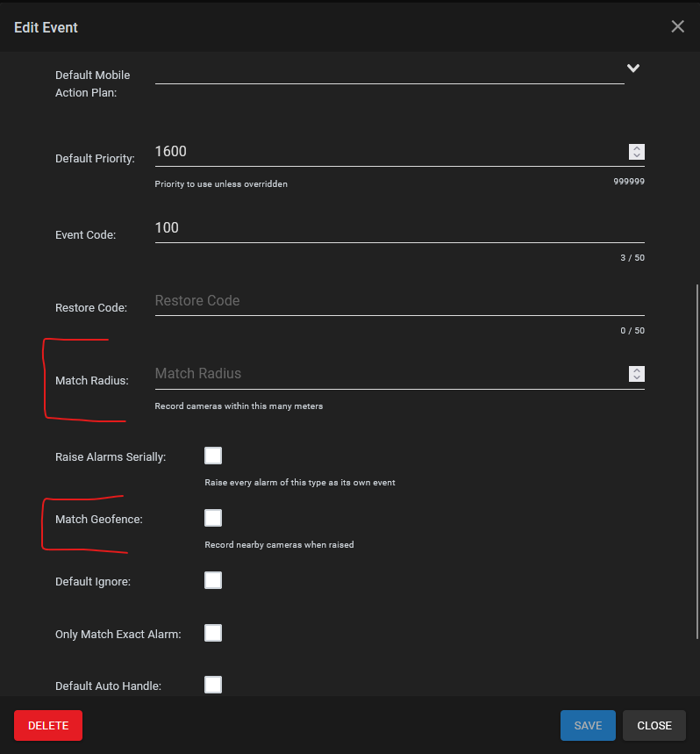Image resolution: width=700 pixels, height=754 pixels.
Task: Increase Match Radius with the up arrow
Action: pos(637,370)
